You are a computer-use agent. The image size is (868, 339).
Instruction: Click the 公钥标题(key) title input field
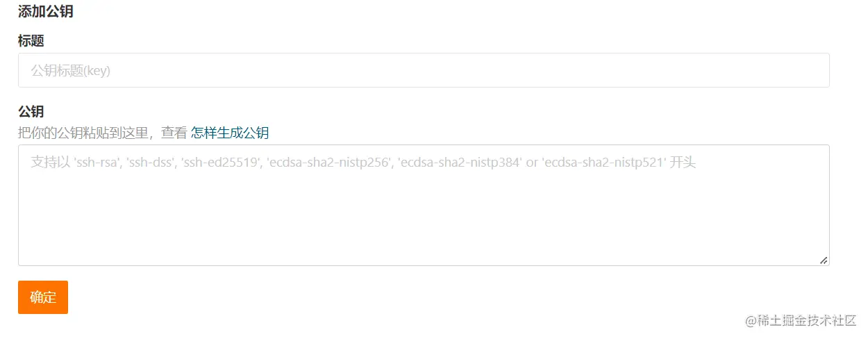click(424, 70)
